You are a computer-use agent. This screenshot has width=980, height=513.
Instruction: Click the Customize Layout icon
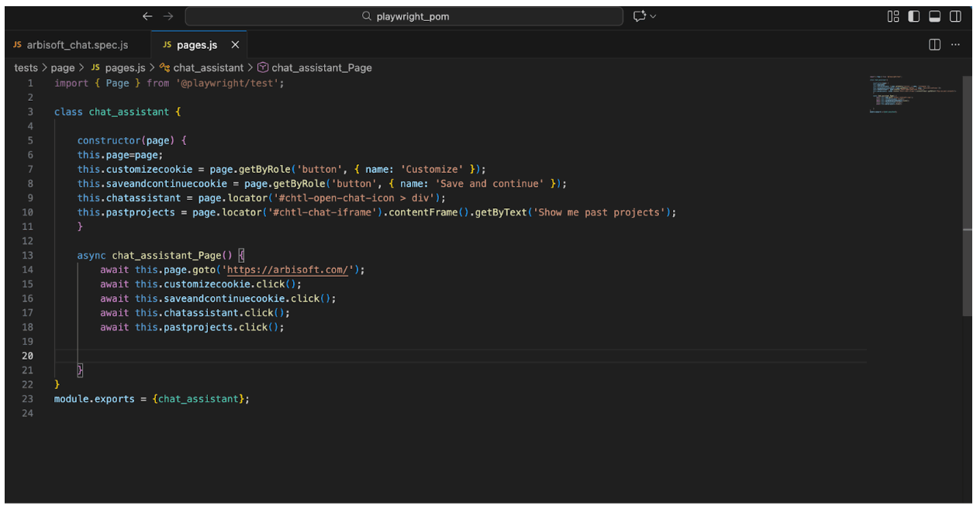point(893,15)
